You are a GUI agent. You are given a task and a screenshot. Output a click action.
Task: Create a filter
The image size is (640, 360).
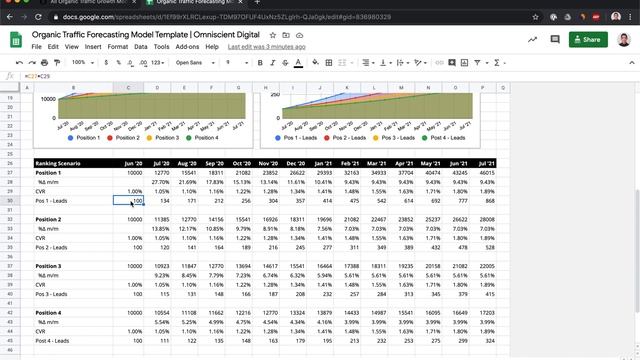coord(477,62)
